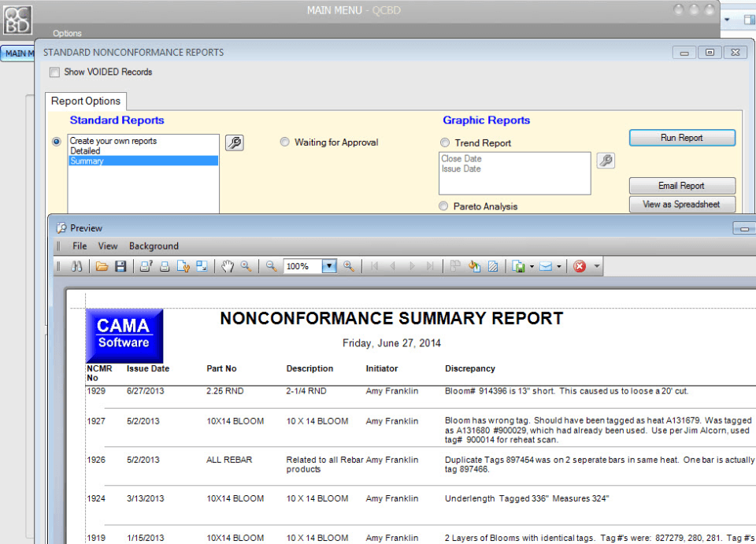Click the zoom out magnifier icon
756x544 pixels.
point(272,266)
